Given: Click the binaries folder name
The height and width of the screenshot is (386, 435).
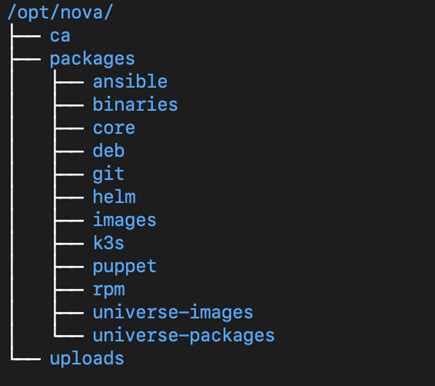Looking at the screenshot, I should click(x=135, y=105).
